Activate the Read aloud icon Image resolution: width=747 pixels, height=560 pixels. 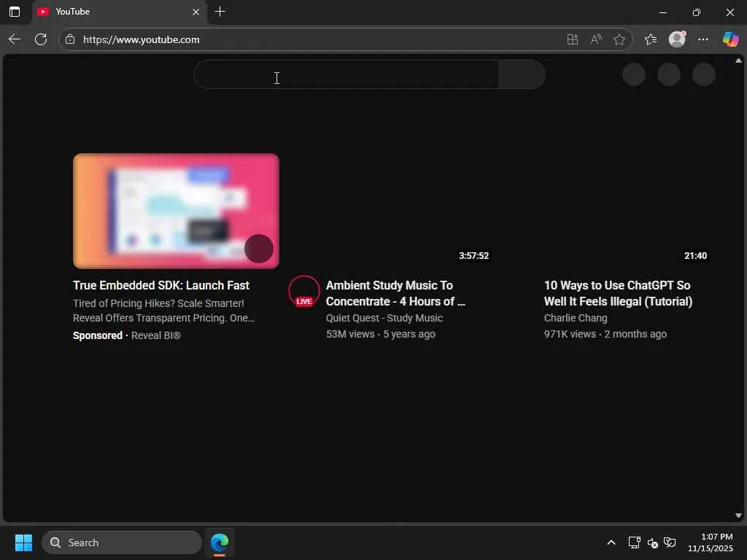(x=595, y=39)
